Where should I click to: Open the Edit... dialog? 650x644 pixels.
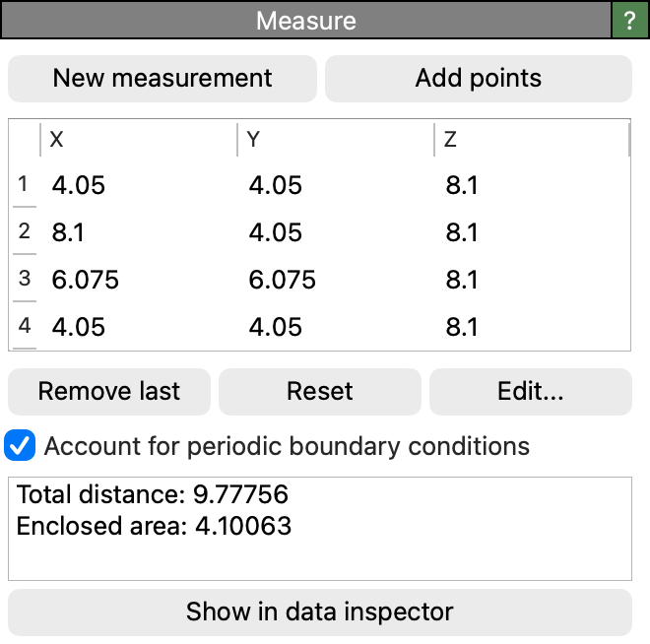click(531, 392)
